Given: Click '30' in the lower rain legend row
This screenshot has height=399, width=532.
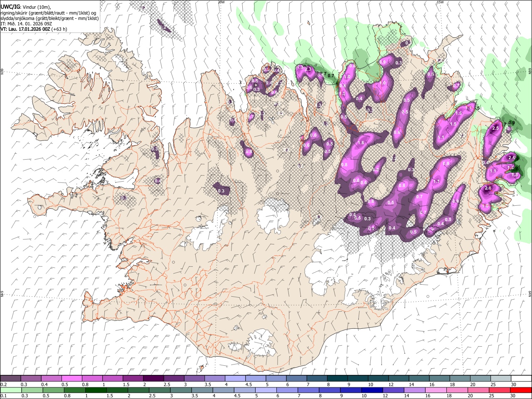Looking at the screenshot, I should click(513, 396).
